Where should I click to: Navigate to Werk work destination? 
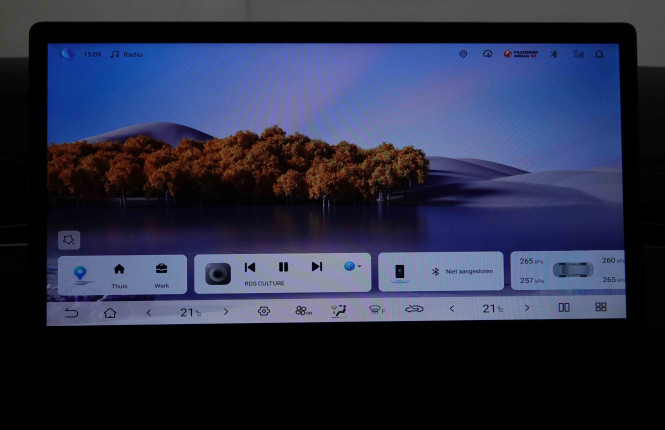click(162, 276)
